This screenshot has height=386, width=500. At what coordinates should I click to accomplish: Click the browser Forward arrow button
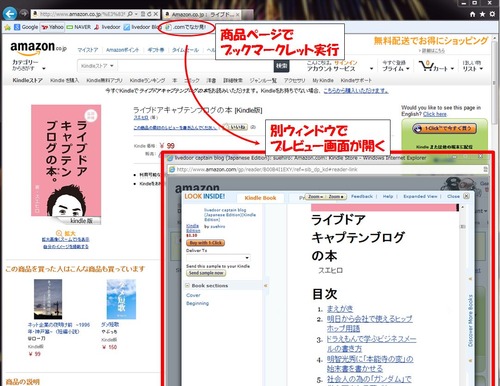coord(24,14)
